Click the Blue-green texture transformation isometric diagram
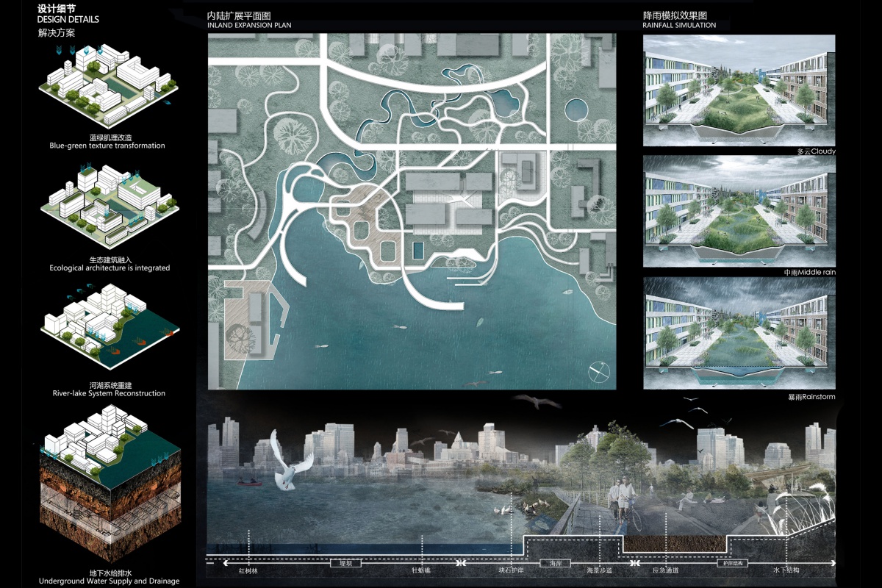 coord(107,85)
